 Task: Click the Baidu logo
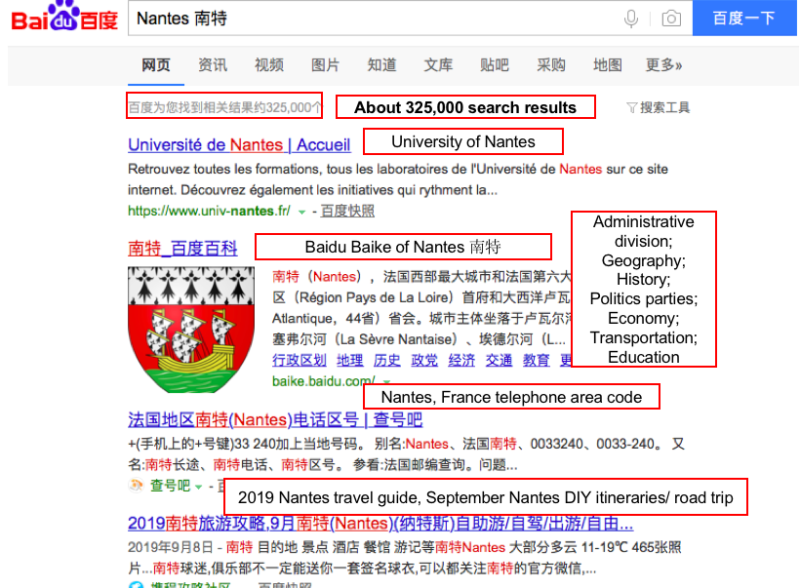pyautogui.click(x=64, y=17)
